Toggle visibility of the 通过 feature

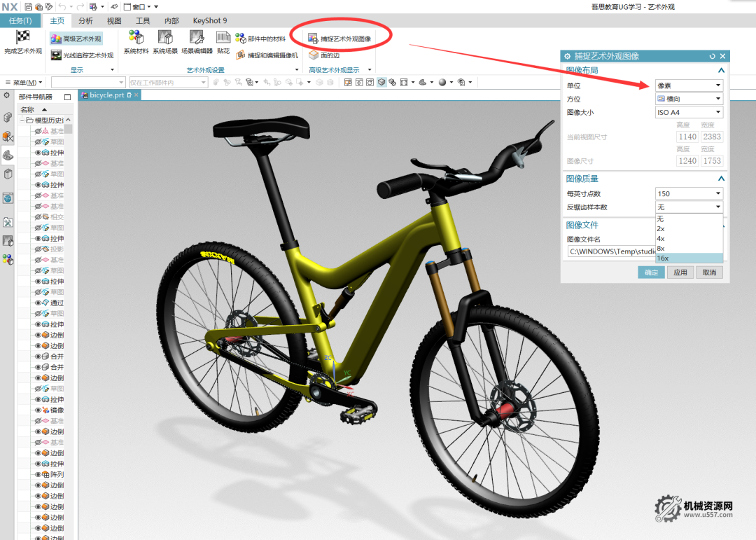point(38,303)
